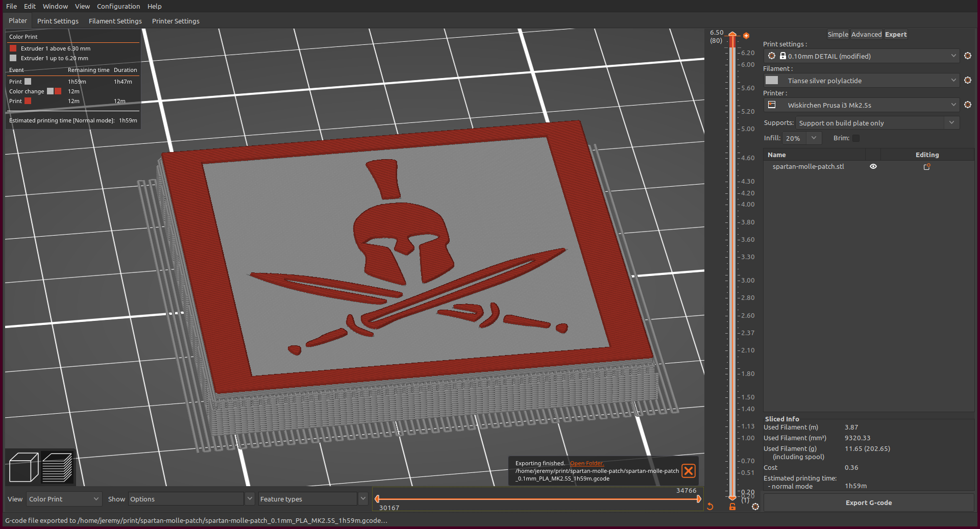Switch to the Print Settings tab
This screenshot has height=529, width=980.
click(x=58, y=21)
